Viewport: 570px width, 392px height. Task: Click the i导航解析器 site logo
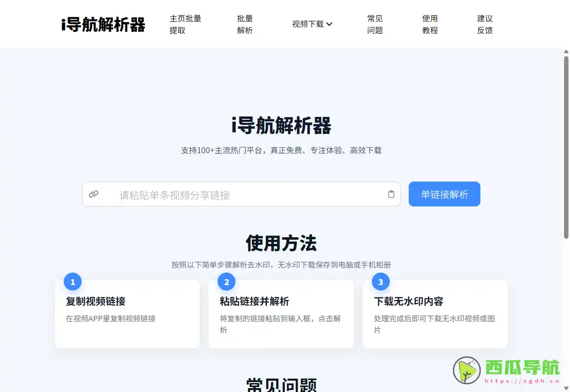[103, 23]
